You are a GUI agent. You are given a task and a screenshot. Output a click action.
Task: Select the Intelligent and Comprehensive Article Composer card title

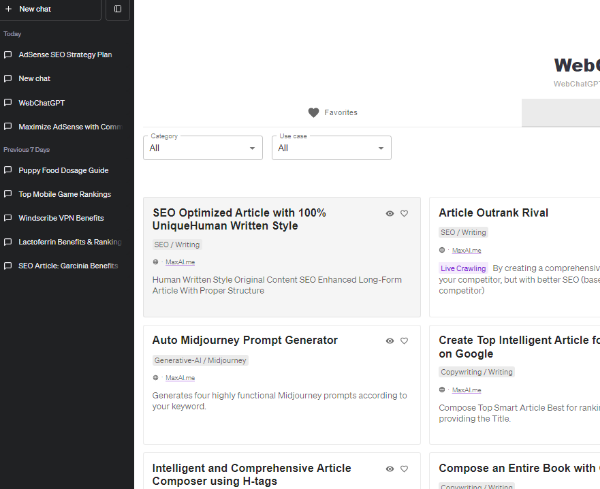pyautogui.click(x=251, y=474)
